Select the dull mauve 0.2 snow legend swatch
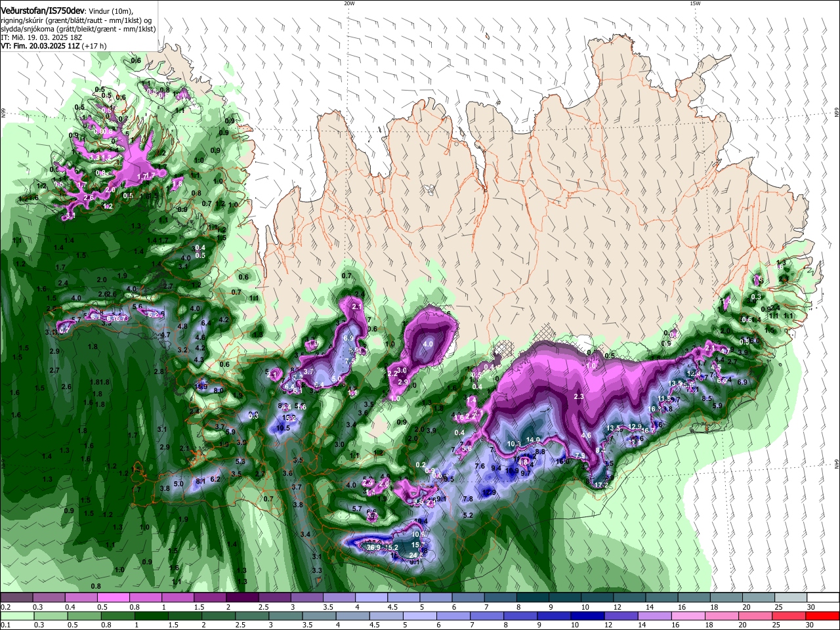Screen dimensions: 840x630 [16, 598]
